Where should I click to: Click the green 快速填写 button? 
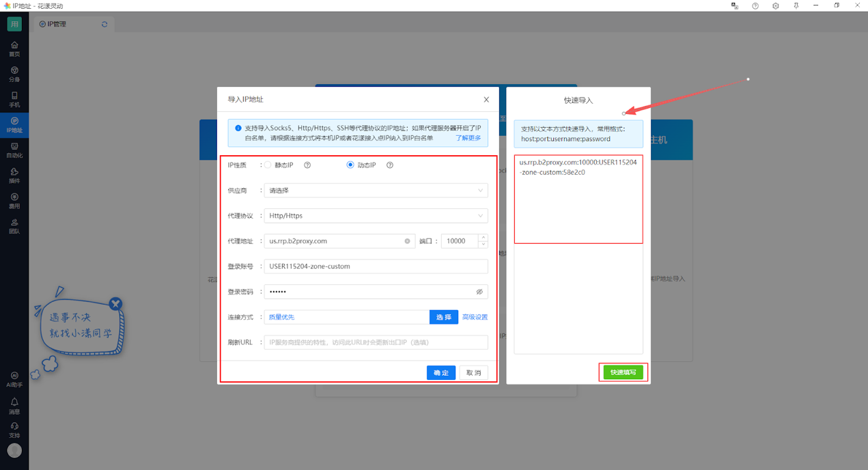623,372
